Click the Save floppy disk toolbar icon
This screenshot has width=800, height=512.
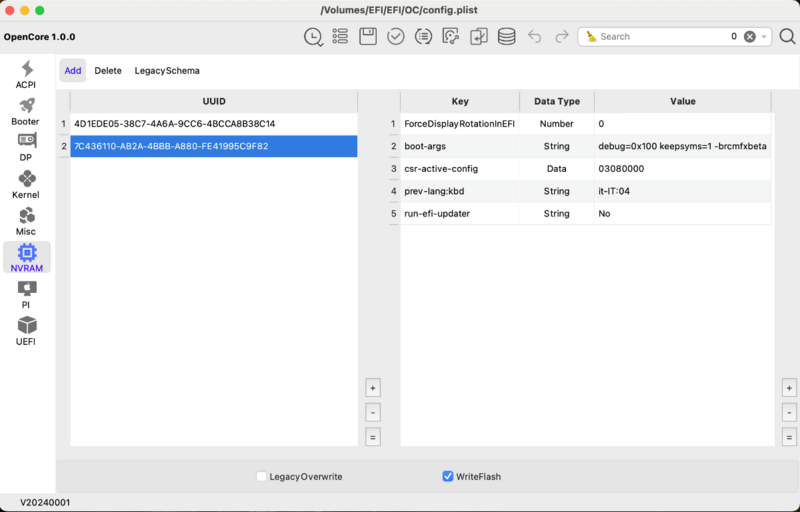368,37
